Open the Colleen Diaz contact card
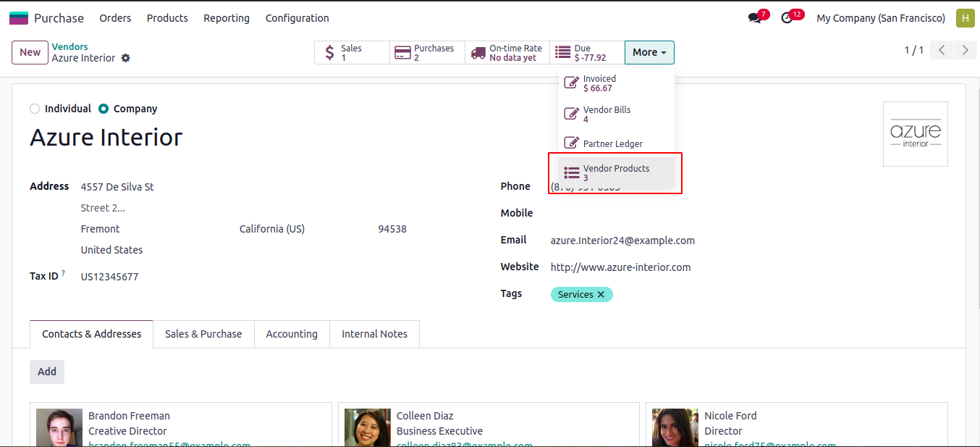This screenshot has width=980, height=447. [489, 425]
